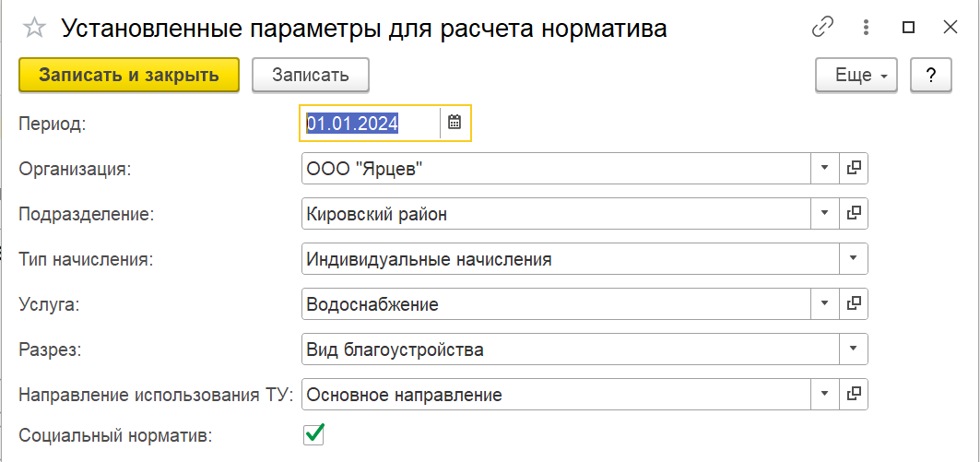Click the Записать button
The width and height of the screenshot is (980, 462).
[311, 75]
